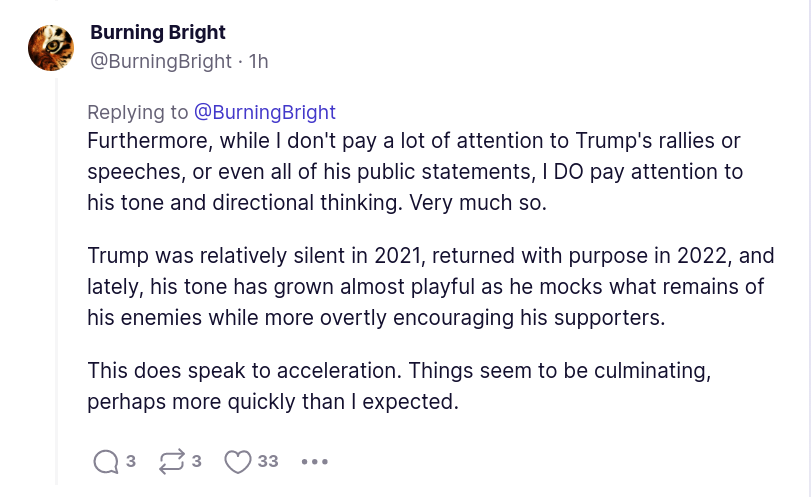Click the like count of 33
Viewport: 811px width, 497px height.
[268, 461]
